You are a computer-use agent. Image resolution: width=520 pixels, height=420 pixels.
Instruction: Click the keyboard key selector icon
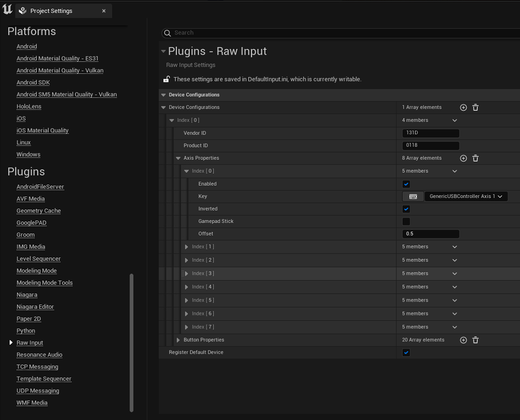pyautogui.click(x=413, y=197)
